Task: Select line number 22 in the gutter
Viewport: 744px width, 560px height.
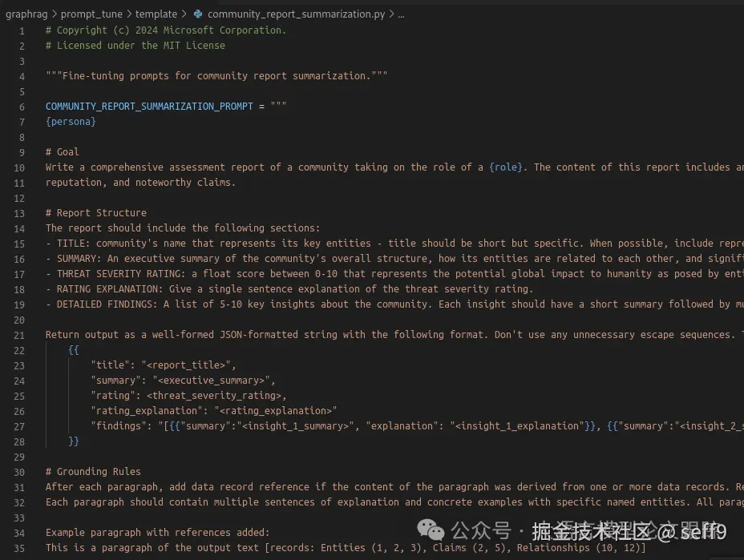Action: [19, 351]
